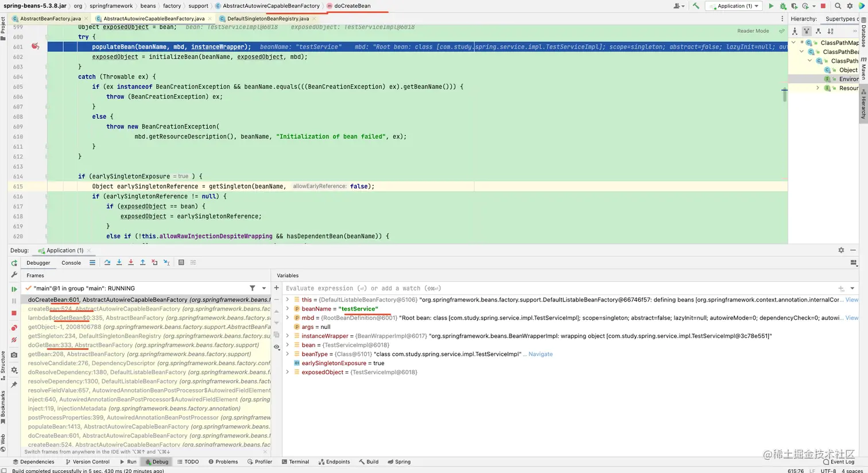Toggle supertypes hierarchy view button
This screenshot has height=473, width=868.
coord(807,31)
